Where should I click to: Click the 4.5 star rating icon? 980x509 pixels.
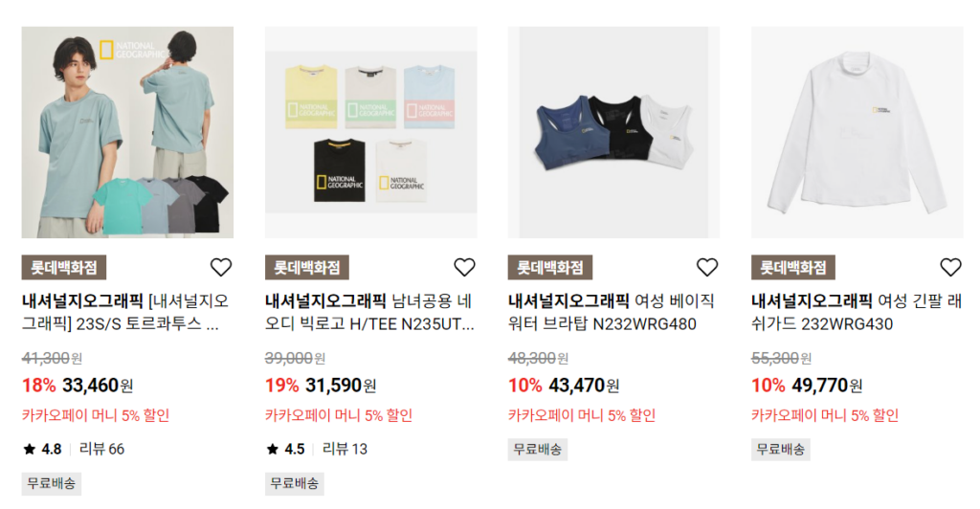[273, 449]
